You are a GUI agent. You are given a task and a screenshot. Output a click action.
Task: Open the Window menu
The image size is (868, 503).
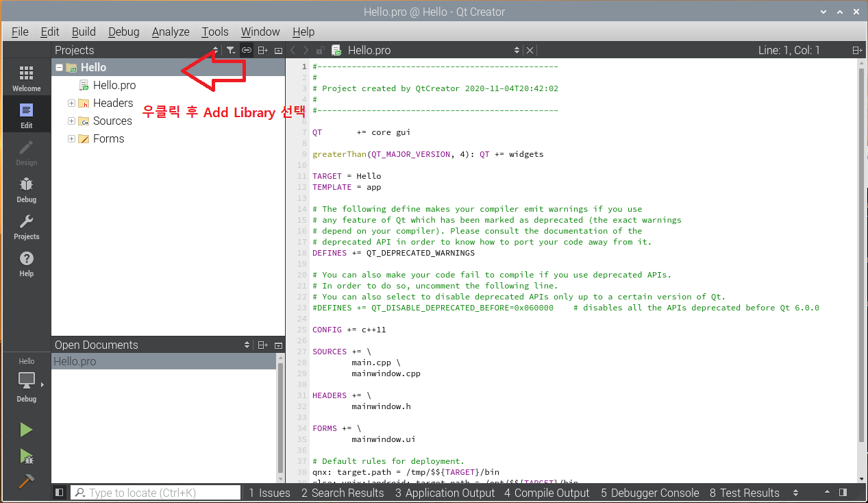coord(260,32)
